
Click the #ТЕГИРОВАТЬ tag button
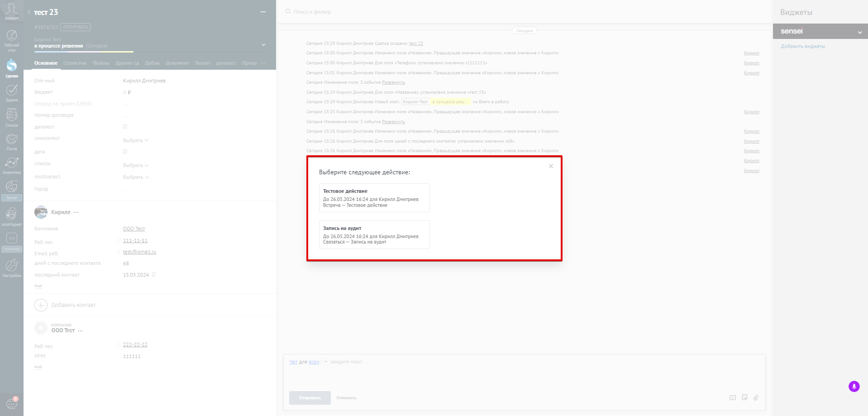coord(75,27)
